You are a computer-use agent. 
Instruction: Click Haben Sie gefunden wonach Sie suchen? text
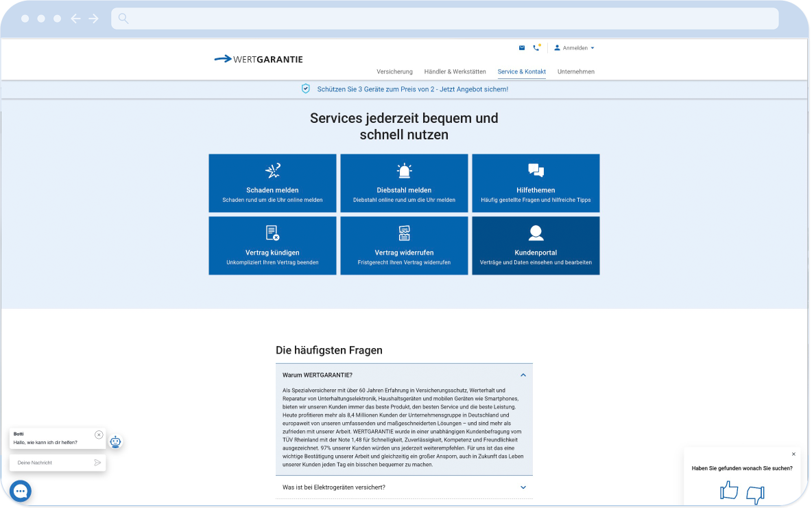coord(741,468)
